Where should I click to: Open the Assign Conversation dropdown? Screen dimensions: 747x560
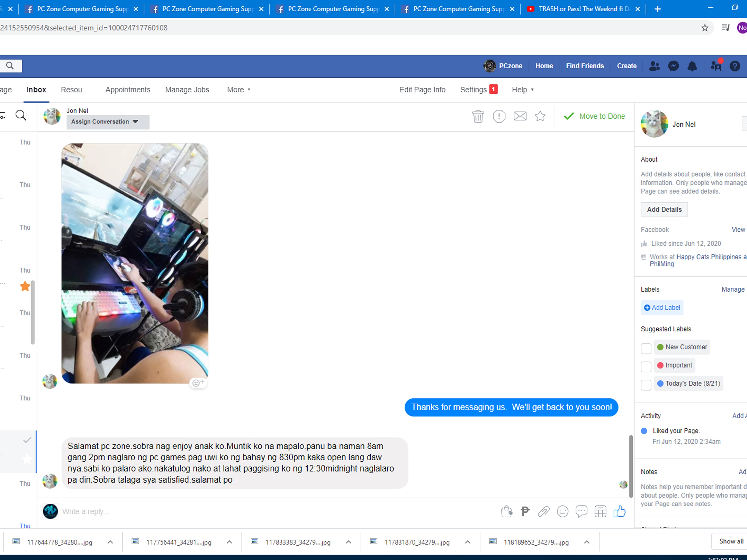pyautogui.click(x=108, y=122)
